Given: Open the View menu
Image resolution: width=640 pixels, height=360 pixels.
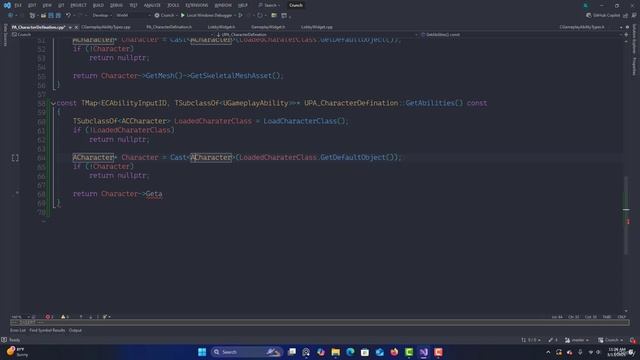Looking at the screenshot, I should tap(47, 5).
